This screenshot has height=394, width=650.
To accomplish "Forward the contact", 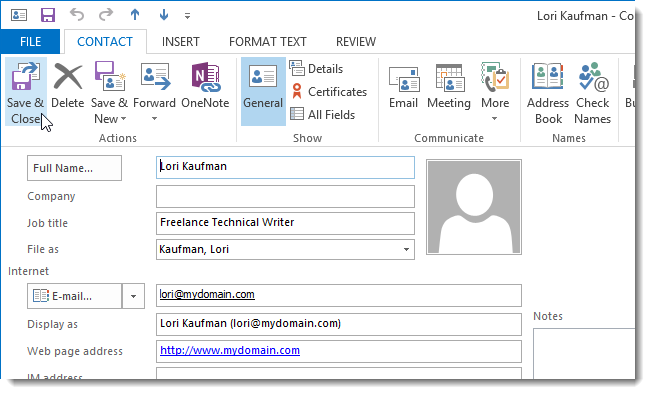I will pos(154,86).
